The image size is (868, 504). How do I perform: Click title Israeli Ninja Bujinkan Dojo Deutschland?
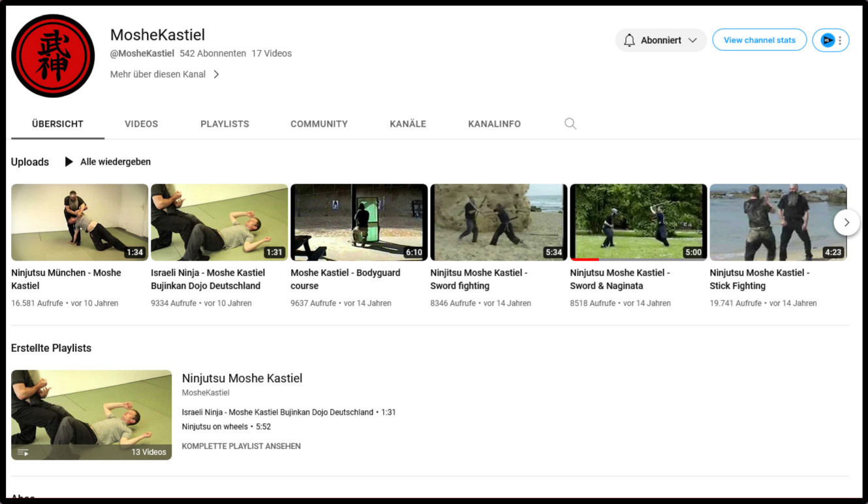click(208, 279)
